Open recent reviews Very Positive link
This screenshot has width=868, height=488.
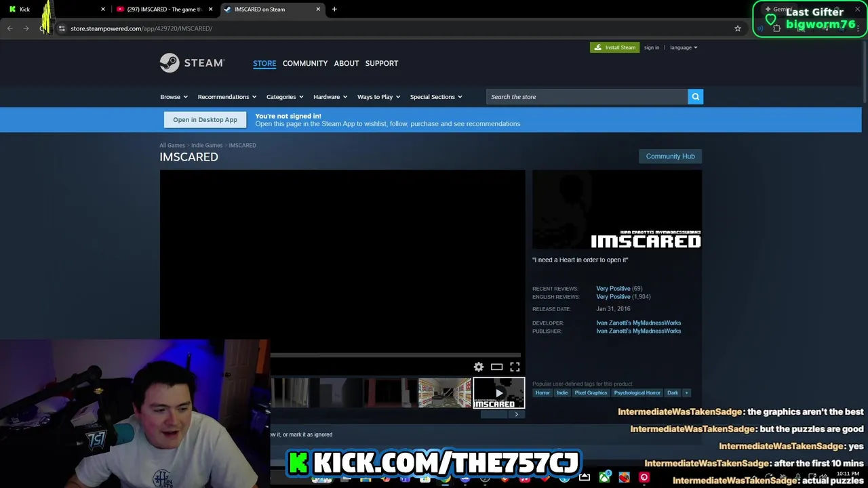pos(613,289)
